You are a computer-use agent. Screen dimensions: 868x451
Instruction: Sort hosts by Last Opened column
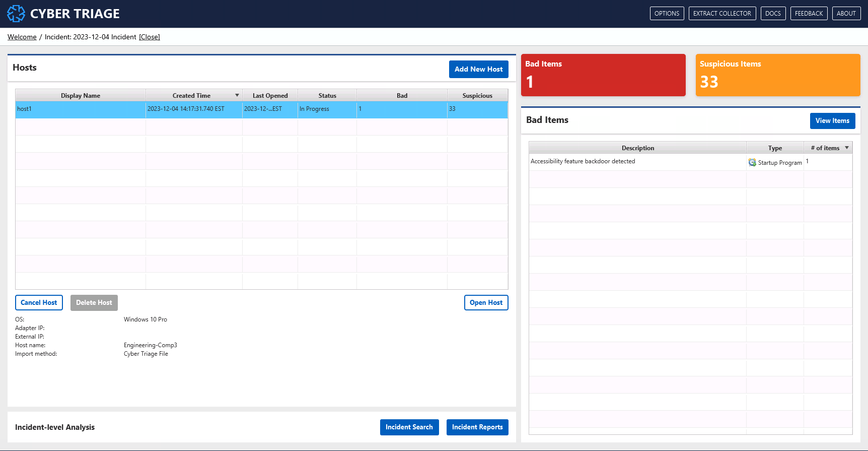[270, 95]
